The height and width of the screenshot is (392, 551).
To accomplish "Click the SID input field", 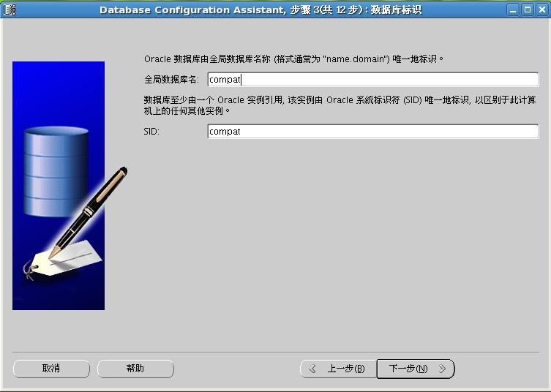I will coord(373,132).
